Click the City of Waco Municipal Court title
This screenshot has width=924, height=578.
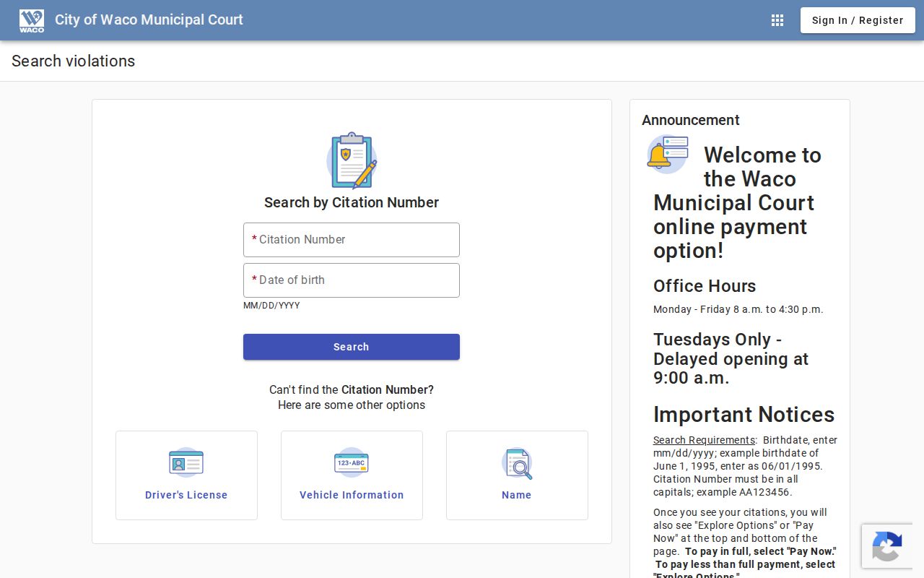point(149,20)
